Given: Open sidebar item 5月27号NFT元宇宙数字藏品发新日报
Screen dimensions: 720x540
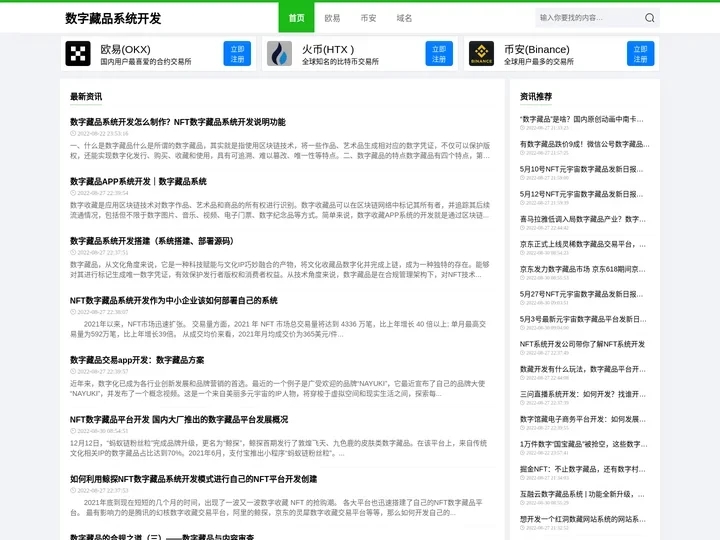Looking at the screenshot, I should coord(581,294).
